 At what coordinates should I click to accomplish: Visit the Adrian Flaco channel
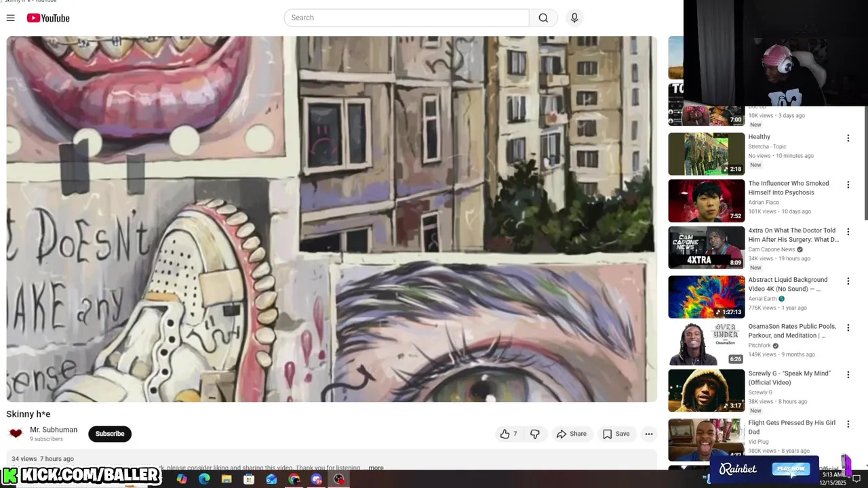click(763, 202)
